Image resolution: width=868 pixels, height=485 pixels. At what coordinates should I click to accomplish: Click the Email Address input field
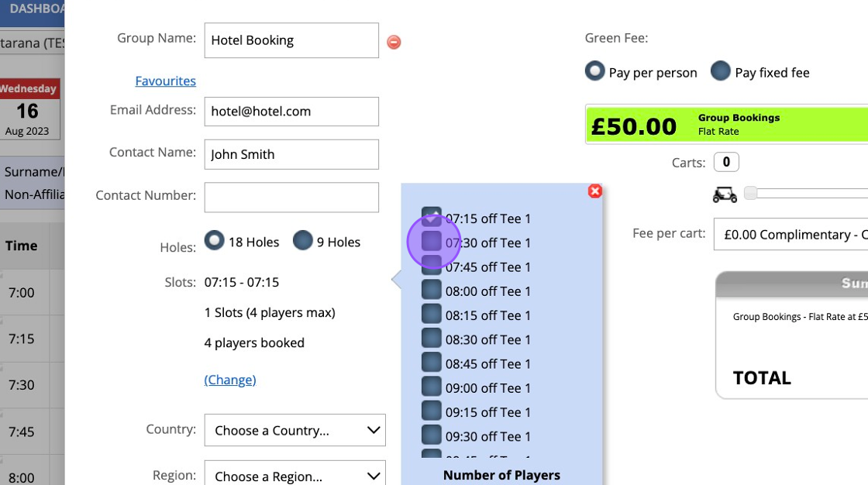click(291, 112)
